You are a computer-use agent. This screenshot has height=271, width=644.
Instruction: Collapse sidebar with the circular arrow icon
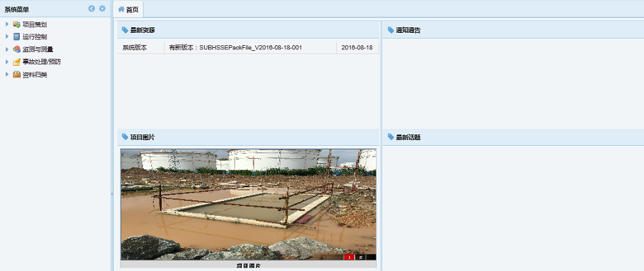pyautogui.click(x=92, y=8)
